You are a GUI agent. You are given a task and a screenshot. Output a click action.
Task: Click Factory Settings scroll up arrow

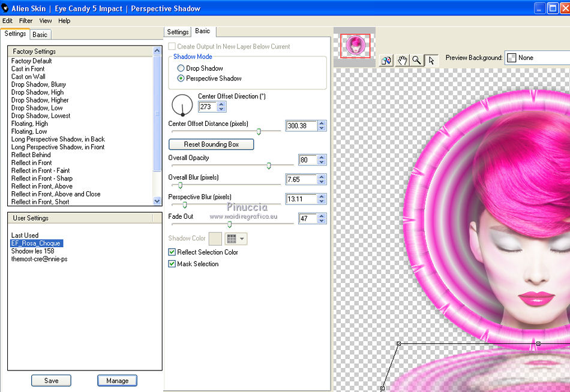click(157, 50)
